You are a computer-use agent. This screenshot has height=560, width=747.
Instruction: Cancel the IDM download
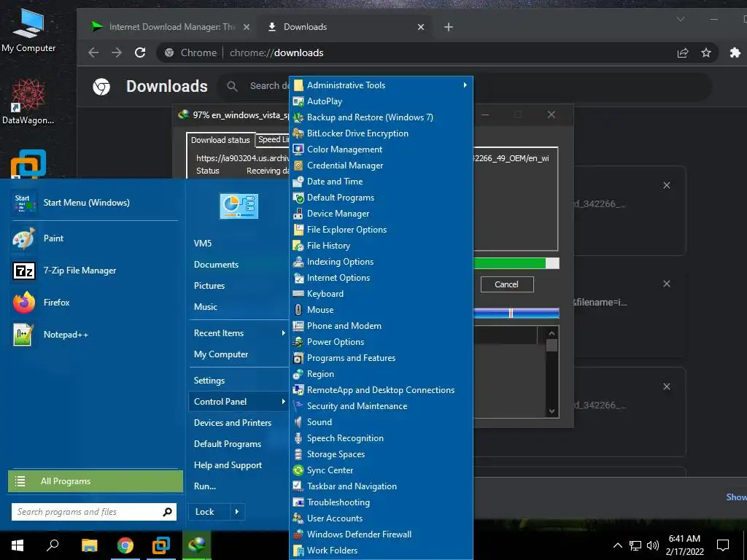point(507,284)
